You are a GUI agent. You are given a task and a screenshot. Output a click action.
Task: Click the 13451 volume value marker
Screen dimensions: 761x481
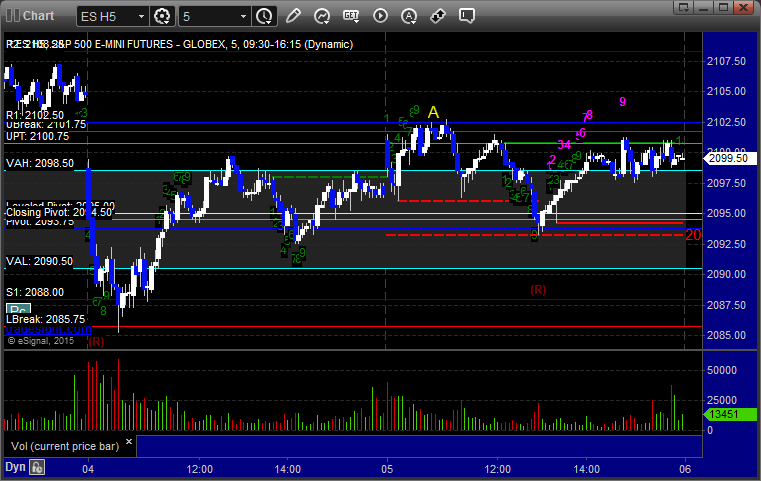[730, 415]
